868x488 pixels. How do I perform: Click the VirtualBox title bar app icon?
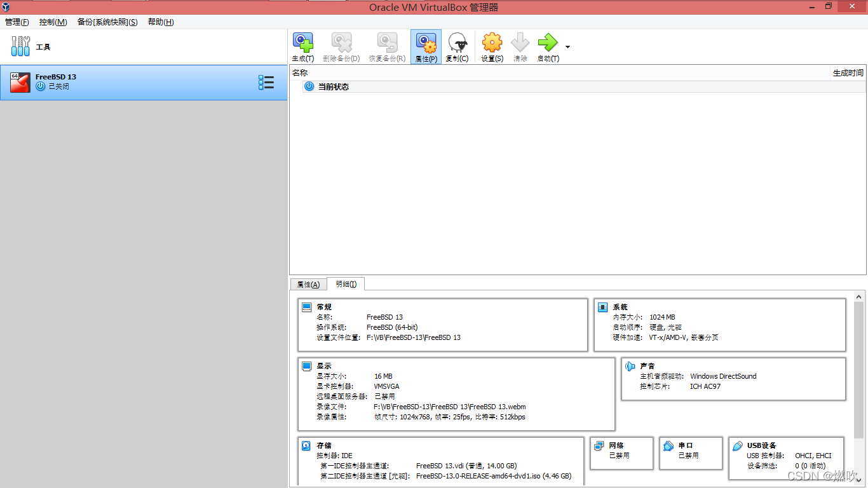point(6,6)
